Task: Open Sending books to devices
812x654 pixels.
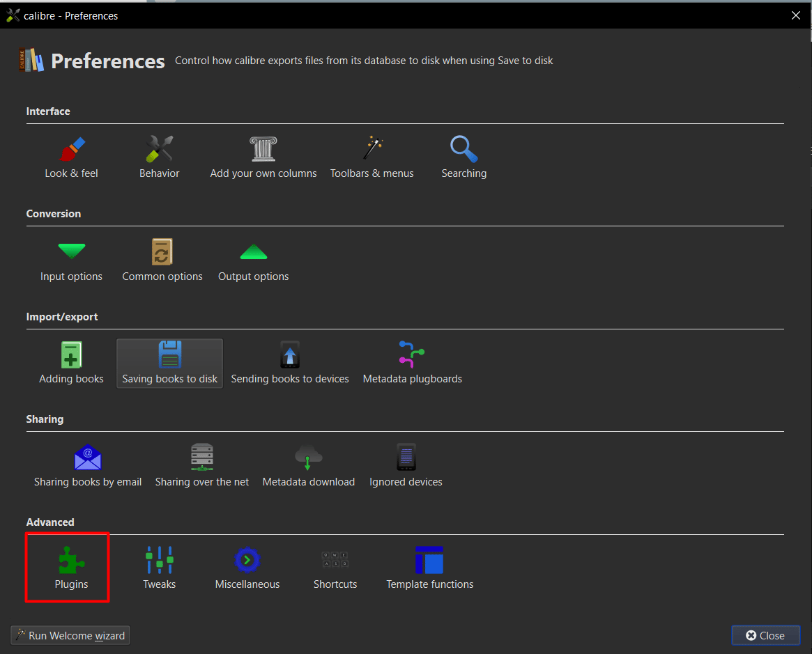Action: [x=290, y=363]
